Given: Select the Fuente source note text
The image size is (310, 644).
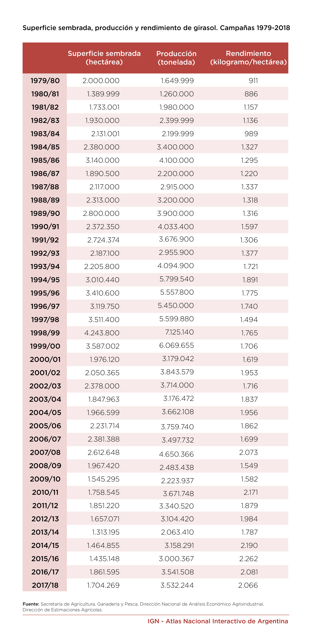Looking at the screenshot, I should [143, 607].
